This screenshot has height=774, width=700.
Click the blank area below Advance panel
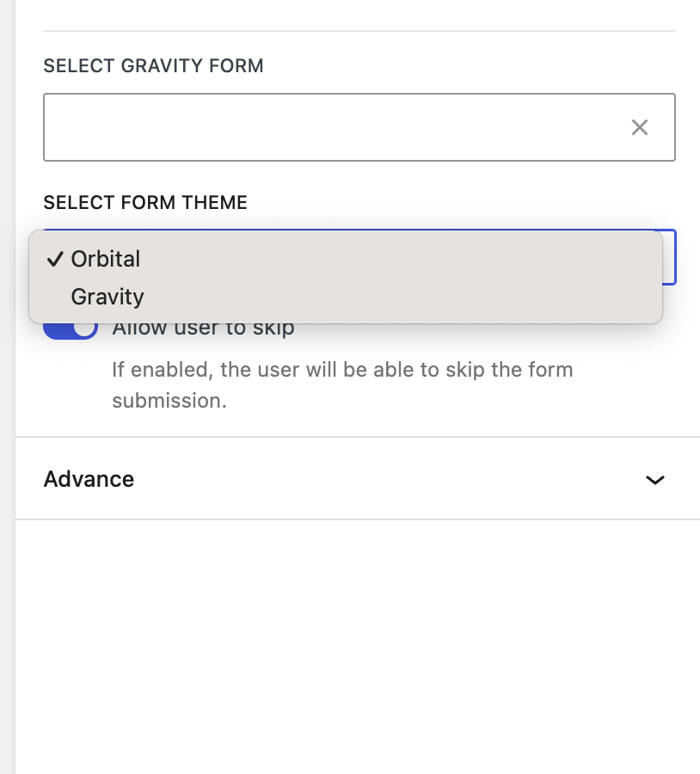(x=358, y=645)
